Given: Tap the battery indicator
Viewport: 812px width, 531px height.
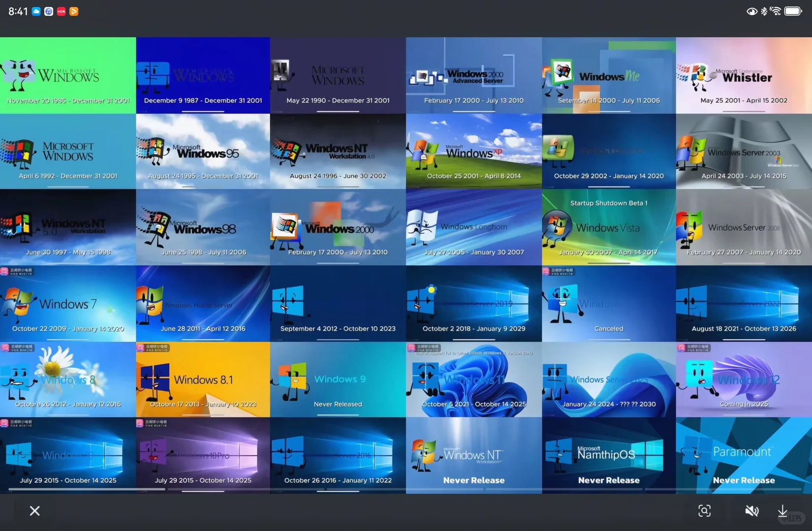Looking at the screenshot, I should coord(793,11).
